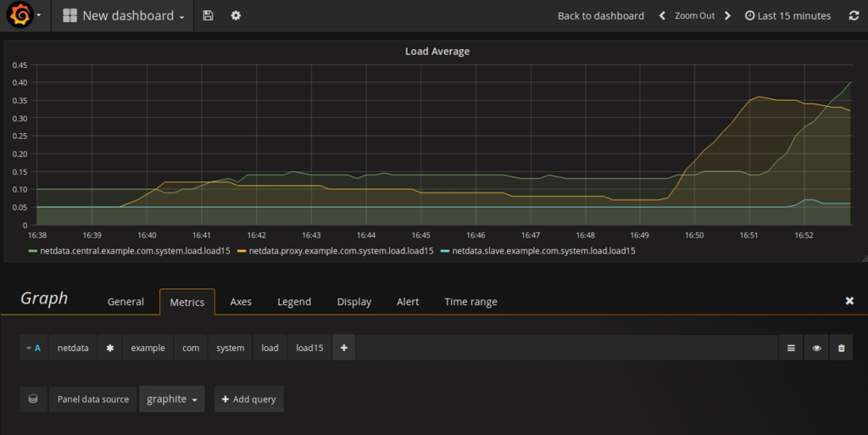Shift time range backward with left chevron
Image resolution: width=868 pixels, height=435 pixels.
click(662, 15)
